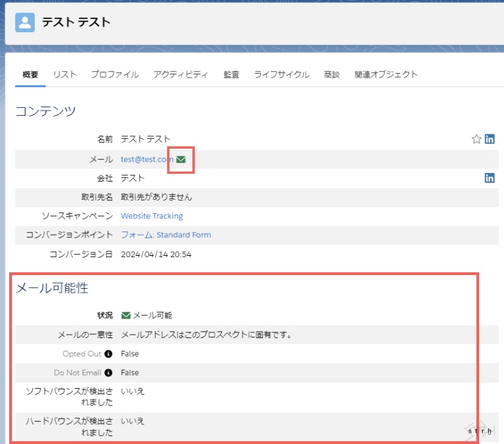
Task: Click green envelope icon beside test@test.com
Action: 181,159
